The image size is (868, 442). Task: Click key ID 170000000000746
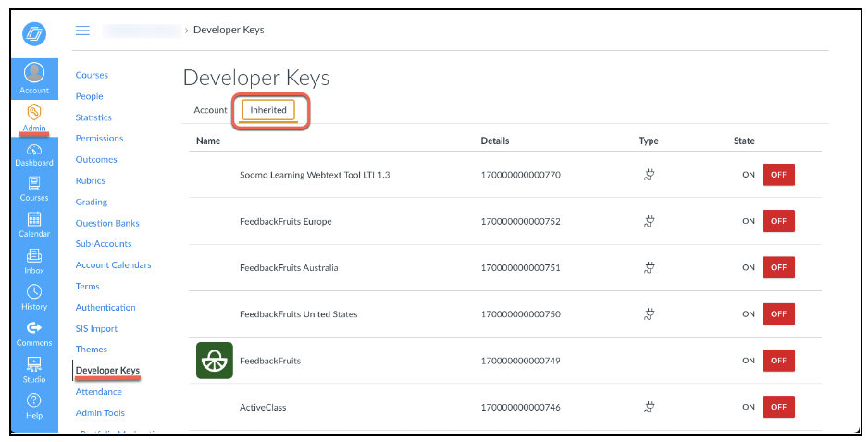[520, 407]
